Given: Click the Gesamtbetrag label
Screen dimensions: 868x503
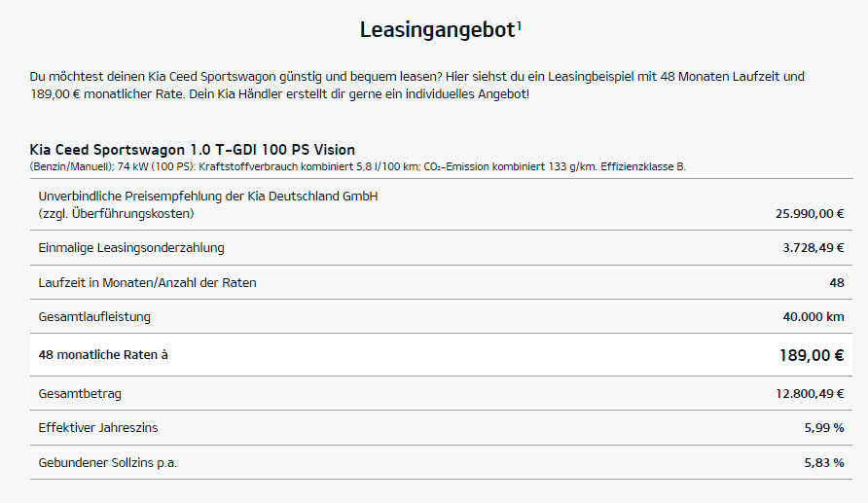Looking at the screenshot, I should coord(80,393).
